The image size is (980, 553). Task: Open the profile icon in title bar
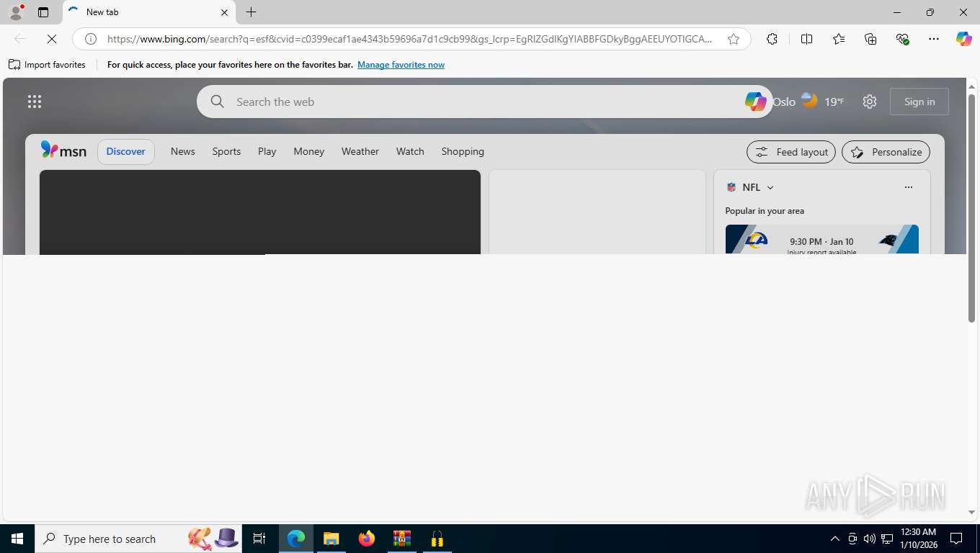point(15,12)
